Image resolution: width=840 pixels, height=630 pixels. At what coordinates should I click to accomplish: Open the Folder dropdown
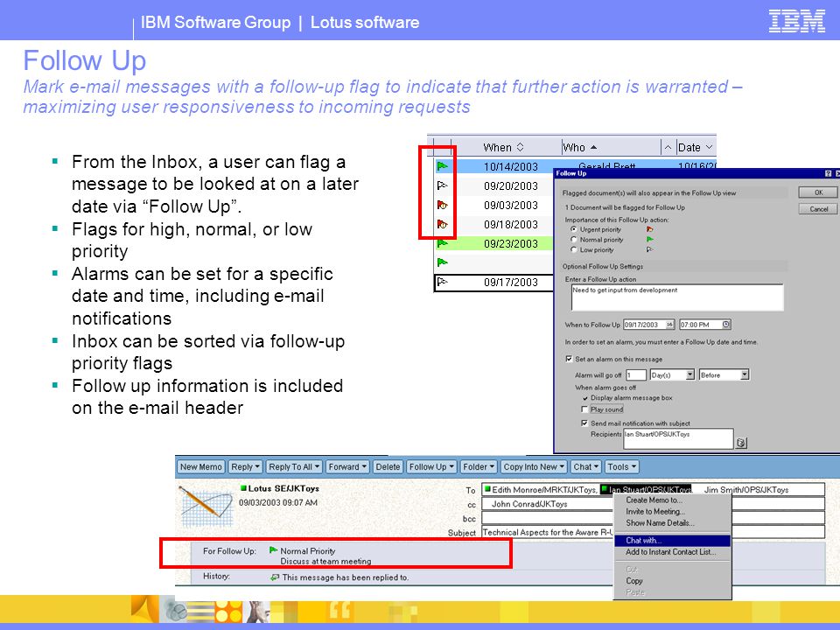(x=479, y=466)
